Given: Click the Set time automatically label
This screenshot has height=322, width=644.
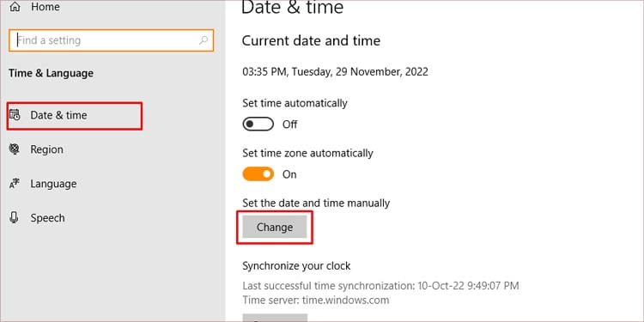Looking at the screenshot, I should (295, 103).
